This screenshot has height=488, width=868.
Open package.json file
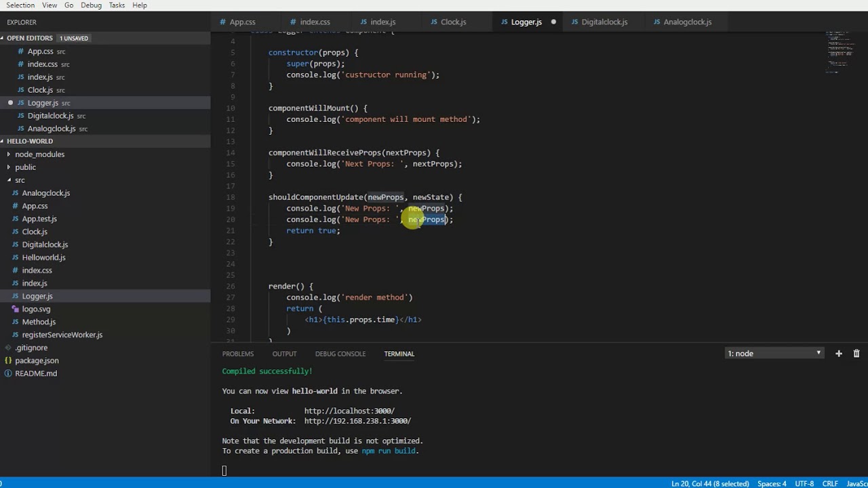tap(37, 360)
